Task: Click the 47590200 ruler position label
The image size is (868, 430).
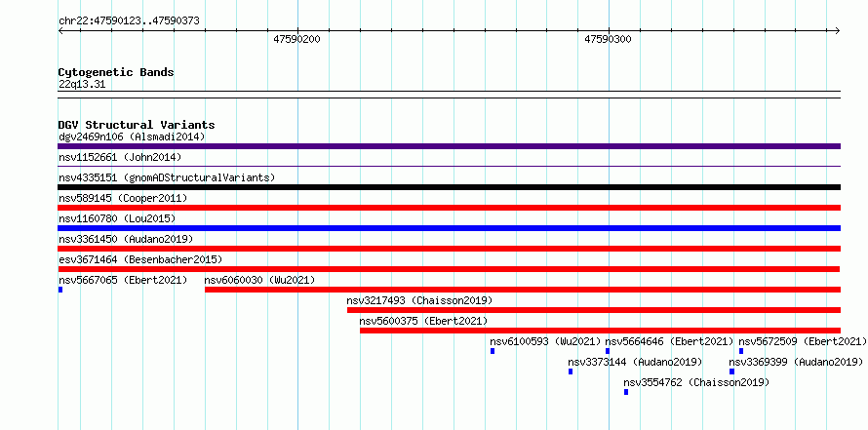Action: pyautogui.click(x=296, y=39)
